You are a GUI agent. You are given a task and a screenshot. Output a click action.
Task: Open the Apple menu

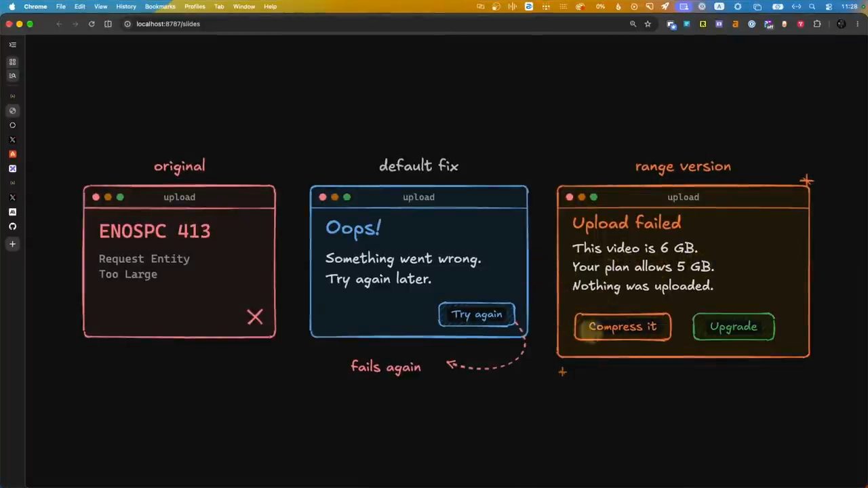[x=12, y=6]
